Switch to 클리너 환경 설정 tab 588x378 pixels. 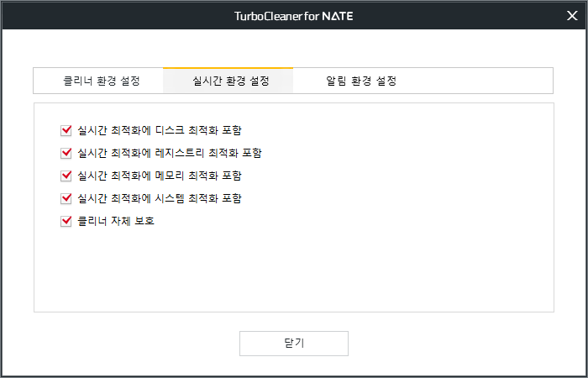[x=98, y=81]
